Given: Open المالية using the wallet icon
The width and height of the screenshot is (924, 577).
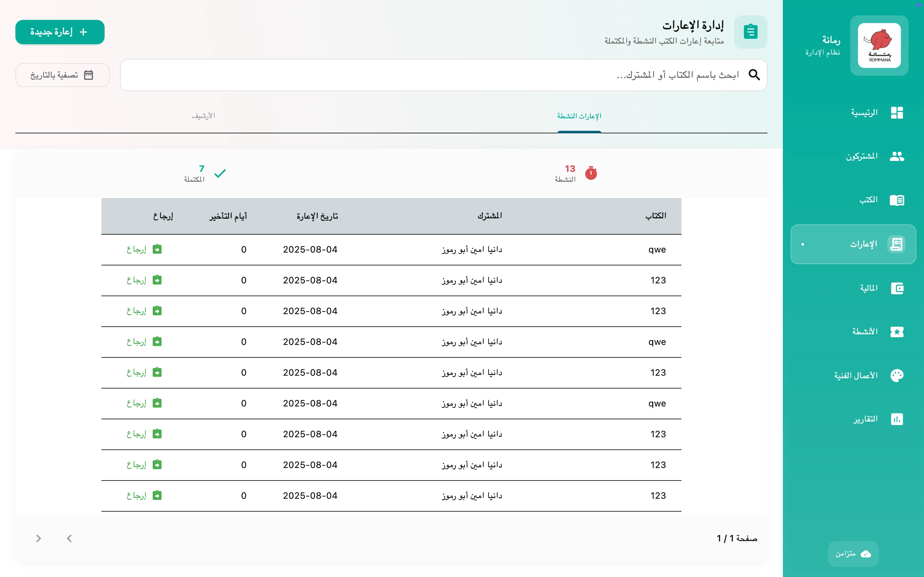Looking at the screenshot, I should pyautogui.click(x=898, y=288).
